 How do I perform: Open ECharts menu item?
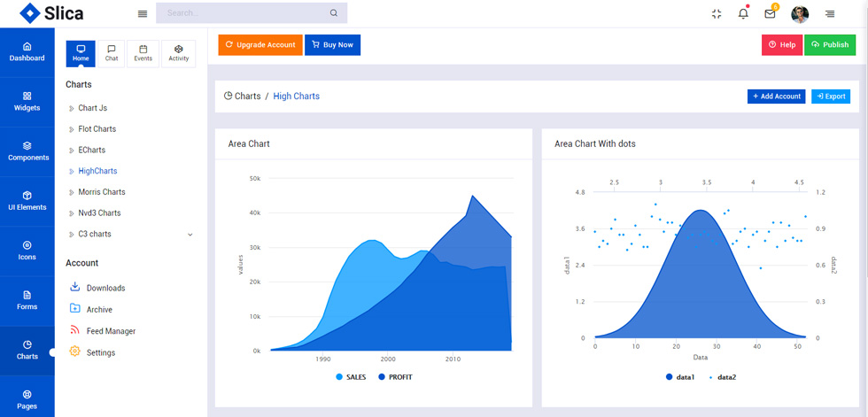click(x=91, y=150)
